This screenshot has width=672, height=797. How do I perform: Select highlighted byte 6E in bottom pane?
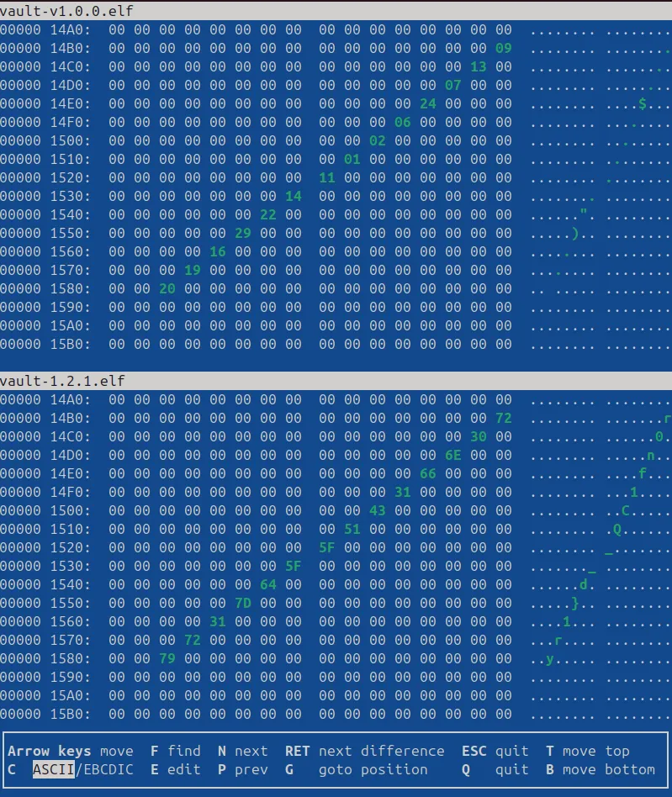pyautogui.click(x=453, y=455)
